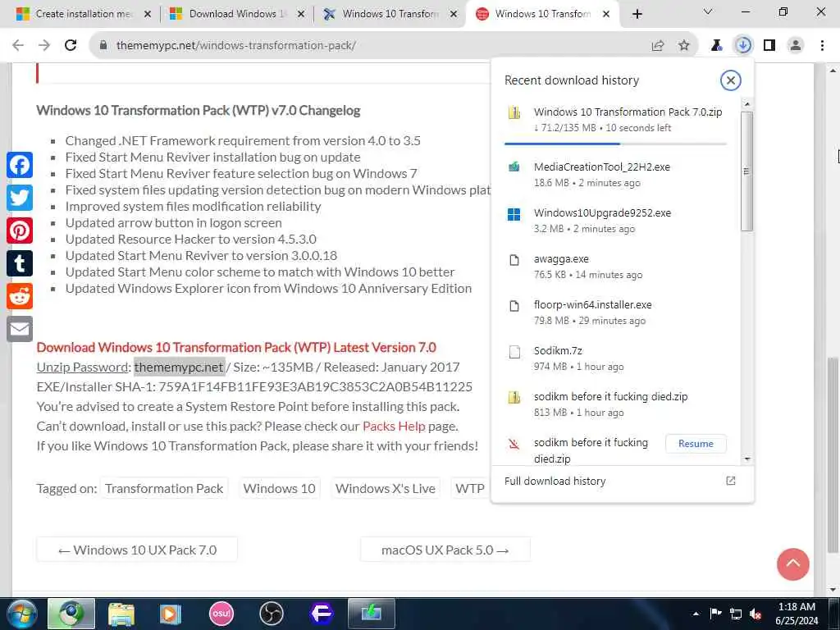
Task: Launch osu! from taskbar
Action: 221,614
